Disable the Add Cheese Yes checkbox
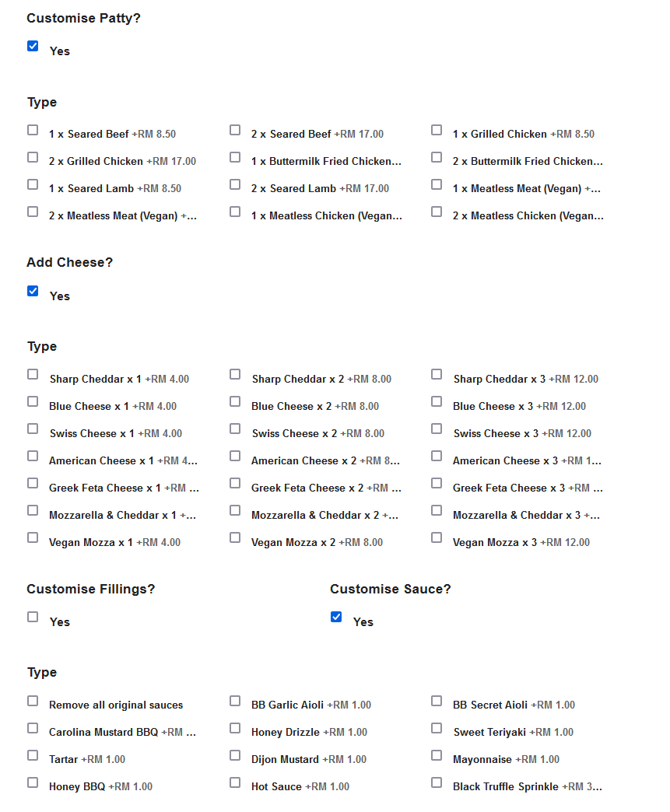Screen dimensions: 670x812 pos(33,291)
